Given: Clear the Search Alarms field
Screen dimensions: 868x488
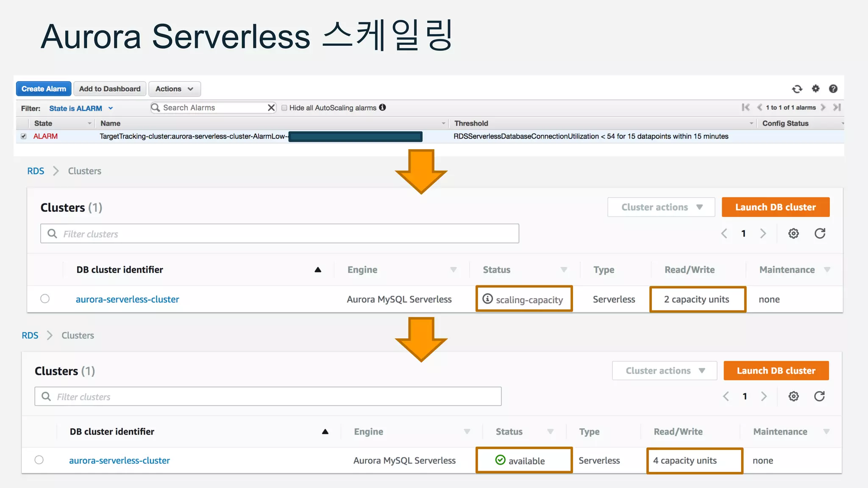Looking at the screenshot, I should [x=271, y=108].
